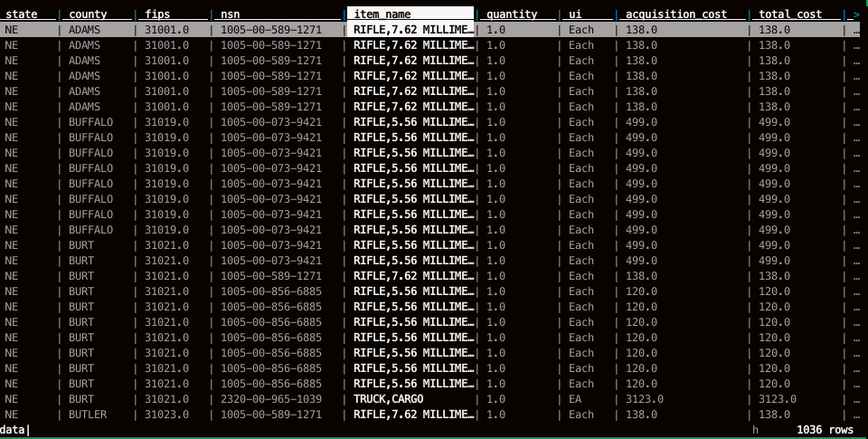Click nsn 1005-00-589-1271 in BUTLER row
This screenshot has height=439, width=868.
pyautogui.click(x=270, y=415)
